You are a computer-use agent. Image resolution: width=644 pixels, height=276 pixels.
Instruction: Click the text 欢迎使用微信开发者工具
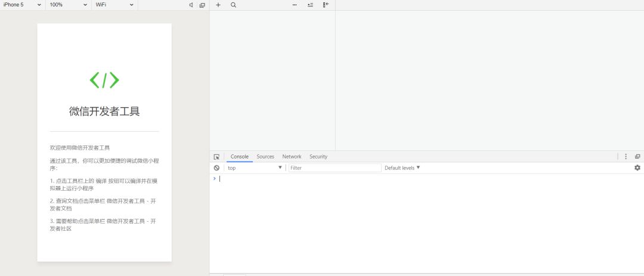pyautogui.click(x=80, y=147)
